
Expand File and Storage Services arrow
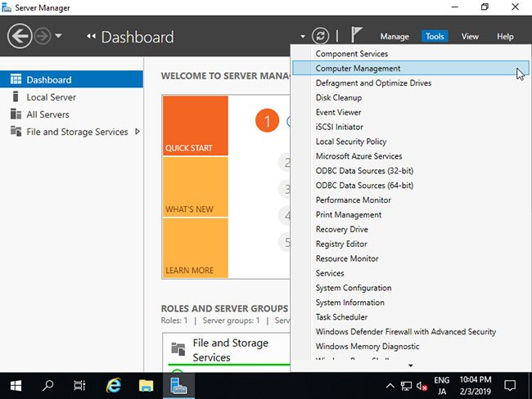(138, 132)
